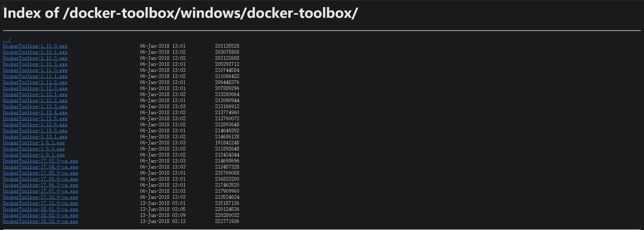Click file size 206448376

pos(227,82)
